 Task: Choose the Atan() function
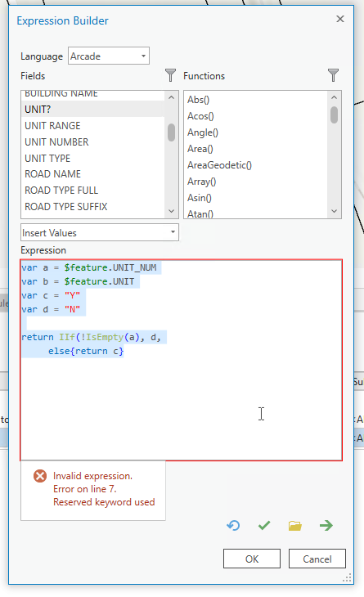tap(200, 213)
